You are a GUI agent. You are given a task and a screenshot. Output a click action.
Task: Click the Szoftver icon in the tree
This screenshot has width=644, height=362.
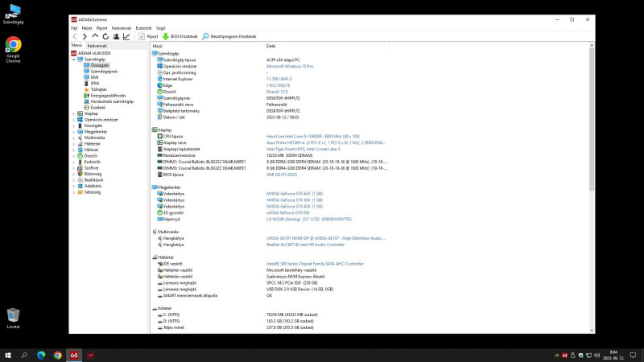[x=80, y=168]
